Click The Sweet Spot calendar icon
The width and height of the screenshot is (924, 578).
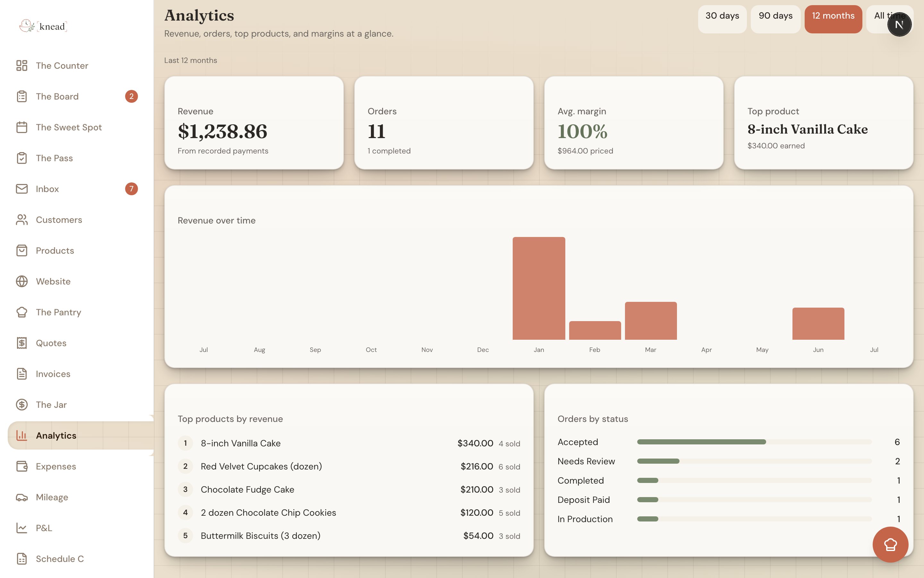click(22, 127)
